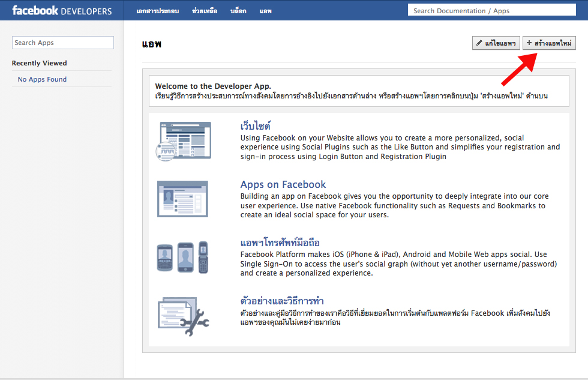This screenshot has height=380, width=588.
Task: Click the สร้างแอพใหม่ button
Action: click(549, 43)
